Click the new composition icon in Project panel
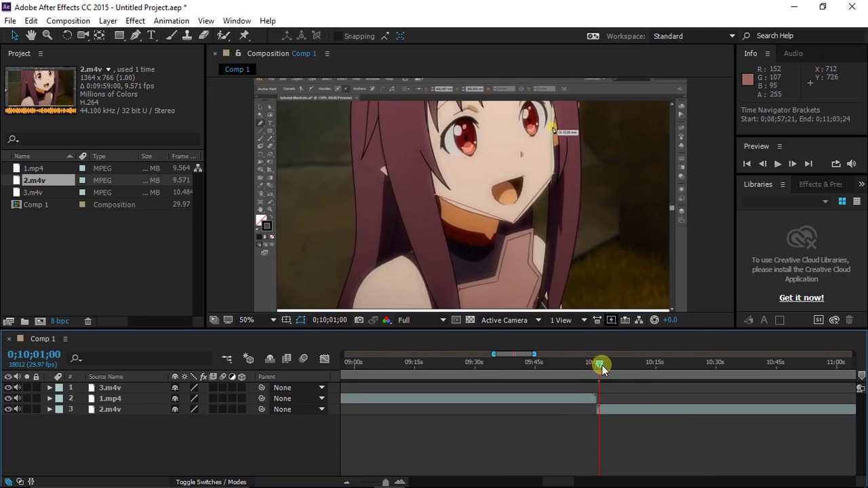Image resolution: width=868 pixels, height=488 pixels. [40, 321]
